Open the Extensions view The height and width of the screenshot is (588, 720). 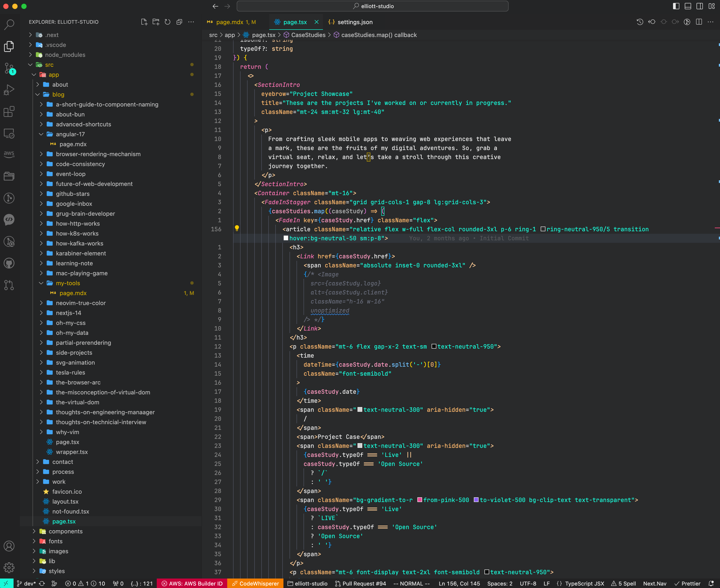9,112
